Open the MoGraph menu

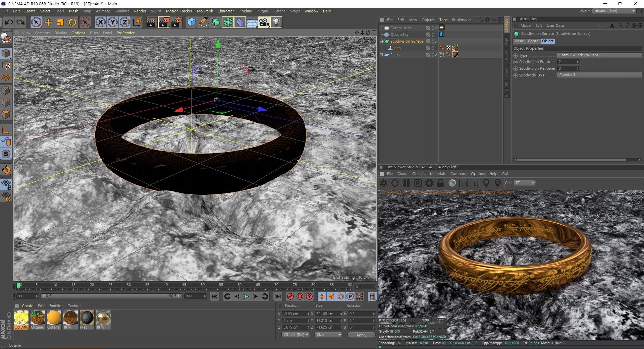(205, 11)
